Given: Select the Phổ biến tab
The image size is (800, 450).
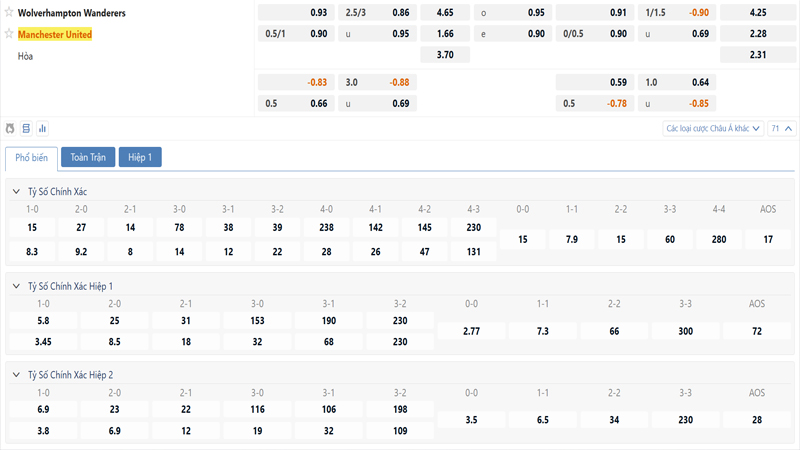Looking at the screenshot, I should 31,157.
